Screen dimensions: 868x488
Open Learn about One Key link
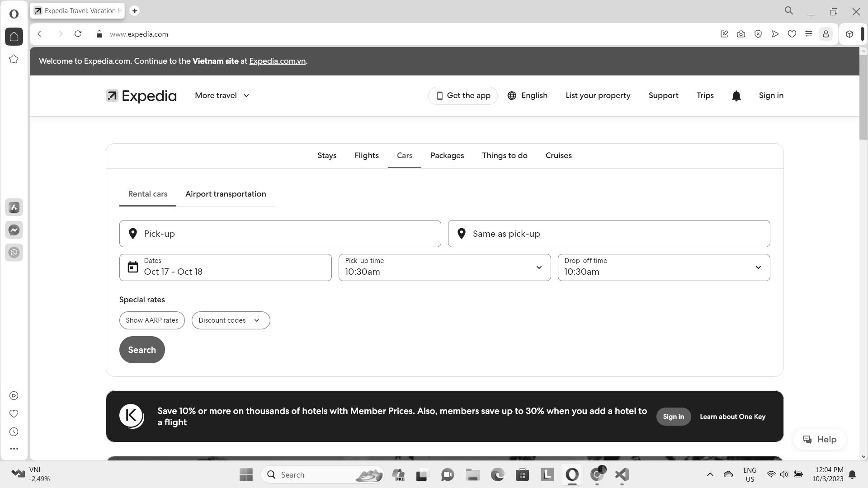coord(732,417)
